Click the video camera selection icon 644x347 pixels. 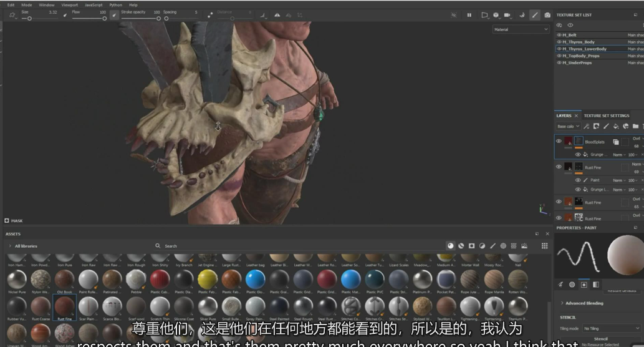507,15
